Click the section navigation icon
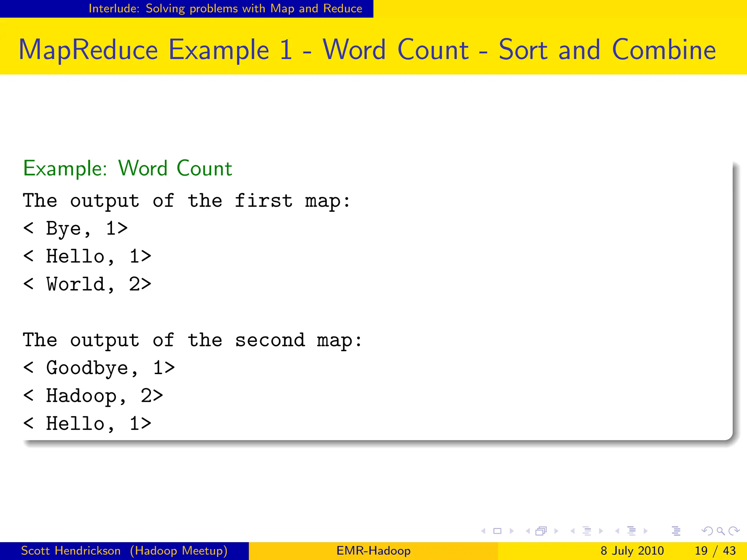Screen dimensions: 747x560 click(x=632, y=531)
